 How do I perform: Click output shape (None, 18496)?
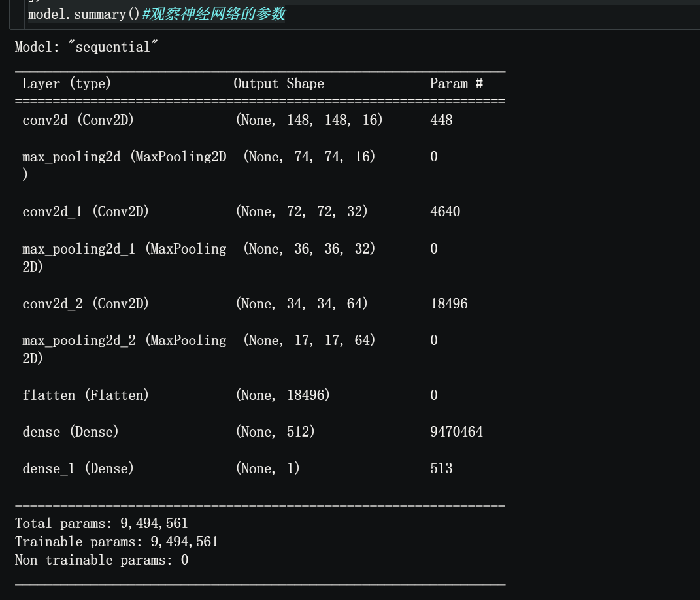tap(282, 395)
